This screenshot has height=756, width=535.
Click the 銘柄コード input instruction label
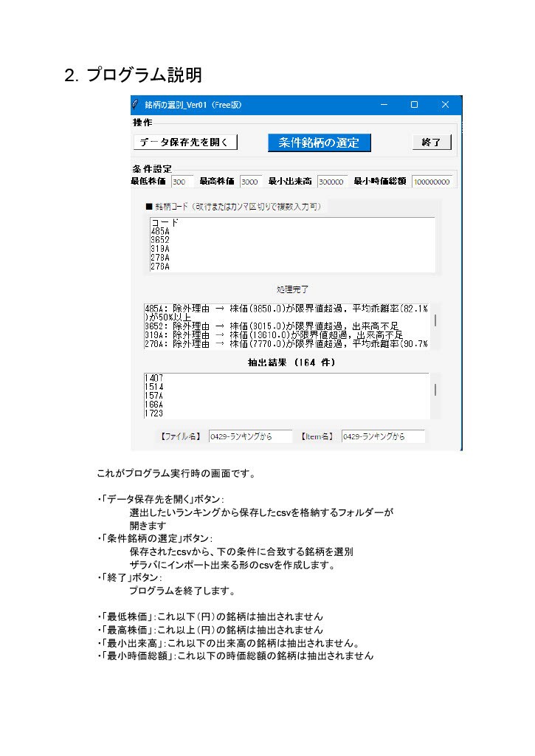click(234, 207)
